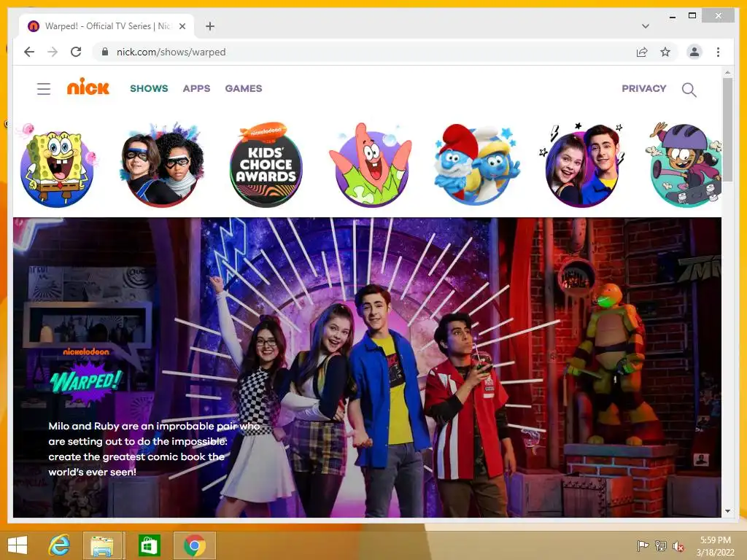The image size is (747, 560).
Task: Open Windows Store from taskbar
Action: 150,545
